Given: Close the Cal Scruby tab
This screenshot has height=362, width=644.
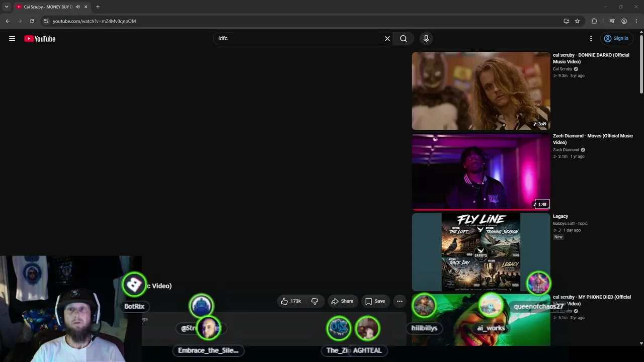Looking at the screenshot, I should pyautogui.click(x=86, y=7).
